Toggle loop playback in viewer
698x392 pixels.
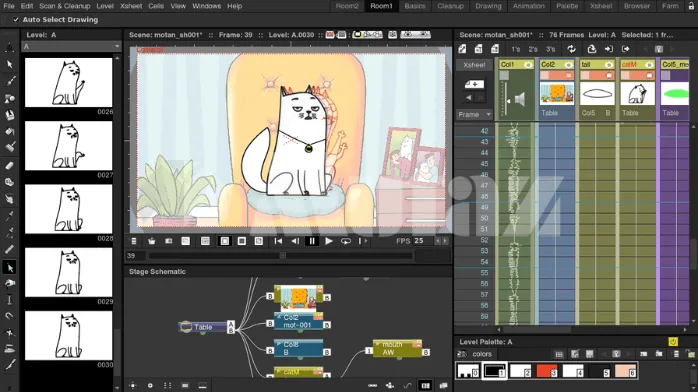pyautogui.click(x=345, y=241)
